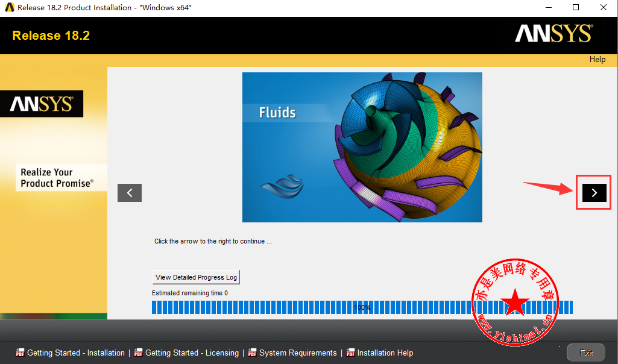This screenshot has height=364, width=618.
Task: Click PDF icon beside Getting Started - Installation
Action: 20,353
